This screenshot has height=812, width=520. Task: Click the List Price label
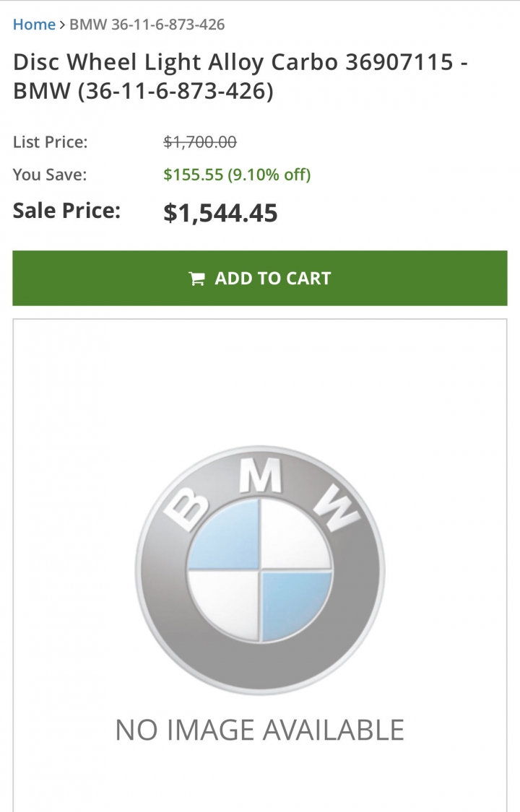[50, 142]
